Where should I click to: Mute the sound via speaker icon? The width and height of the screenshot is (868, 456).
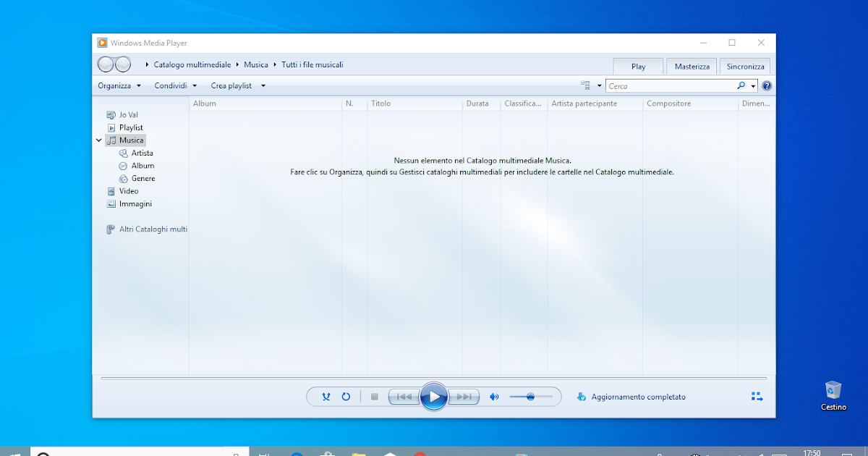(x=495, y=397)
